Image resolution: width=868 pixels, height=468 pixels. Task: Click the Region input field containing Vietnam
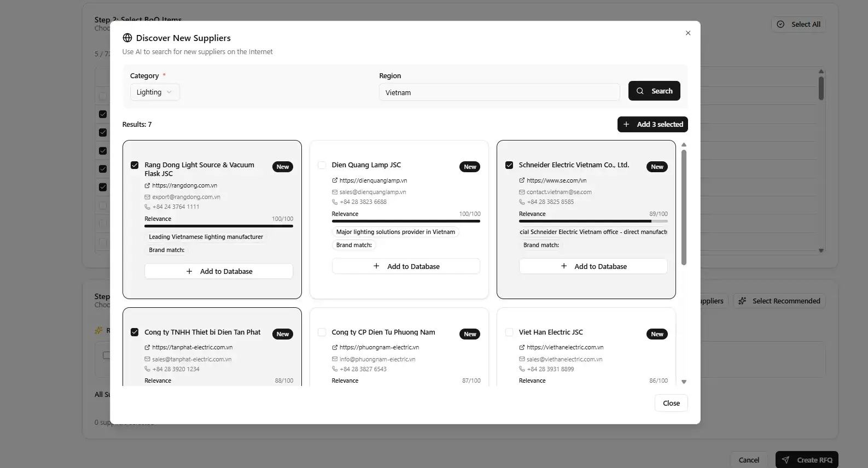click(x=499, y=92)
